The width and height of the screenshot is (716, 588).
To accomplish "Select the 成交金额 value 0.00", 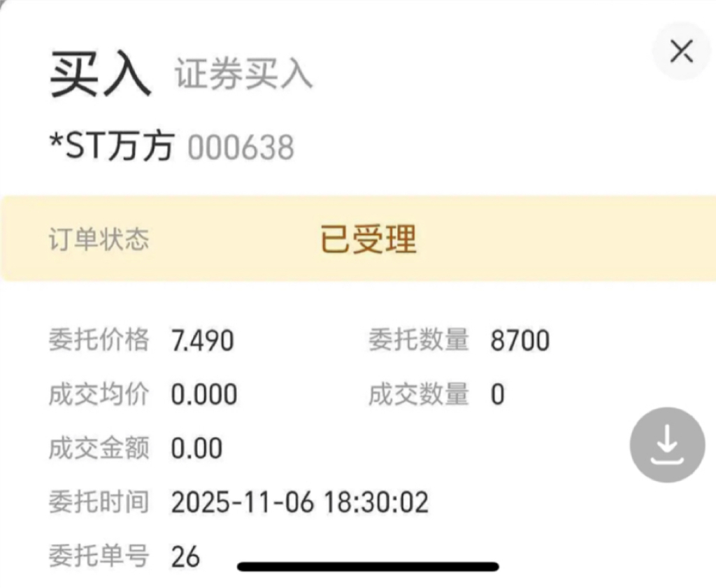I will click(x=196, y=448).
